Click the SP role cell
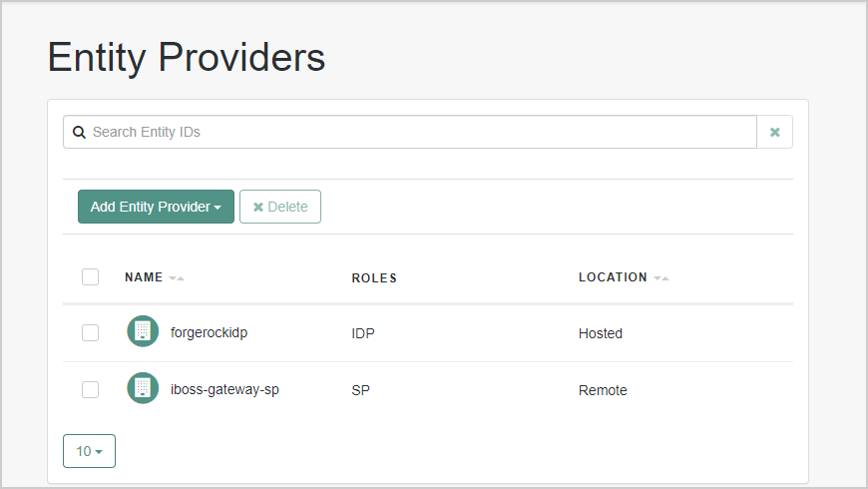Screen dimensions: 868x489 click(x=360, y=390)
